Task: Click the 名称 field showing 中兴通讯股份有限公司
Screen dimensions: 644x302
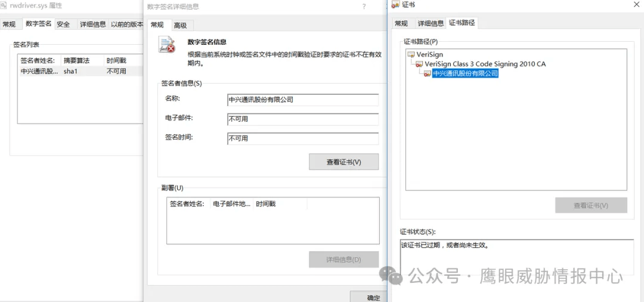Action: [x=303, y=100]
